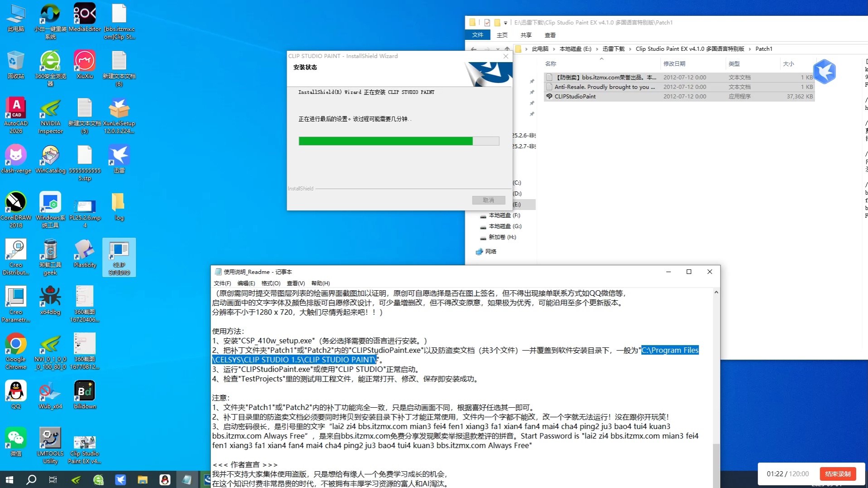Select 网络 in the navigation pane
868x488 pixels.
tap(486, 252)
